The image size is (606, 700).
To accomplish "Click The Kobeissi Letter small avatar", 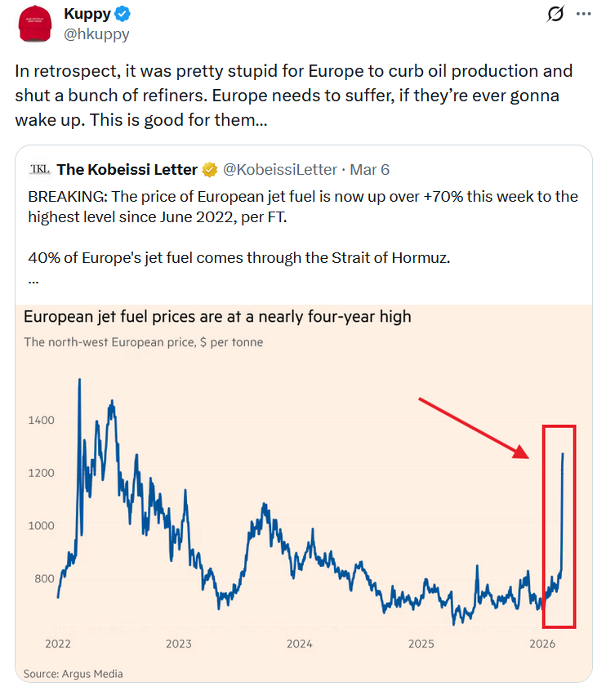I will (39, 169).
